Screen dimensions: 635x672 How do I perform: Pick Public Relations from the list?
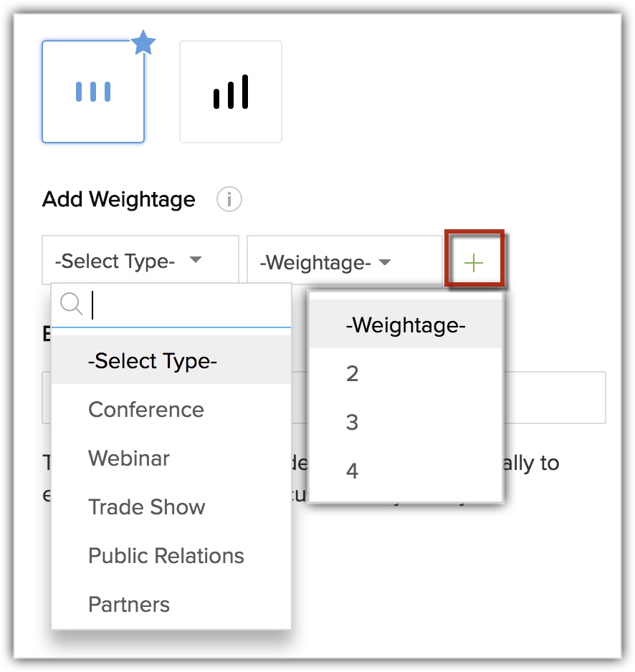click(166, 556)
